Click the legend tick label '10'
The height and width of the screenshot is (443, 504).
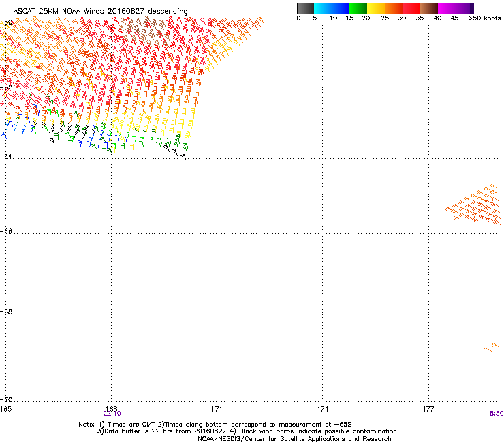tap(333, 18)
